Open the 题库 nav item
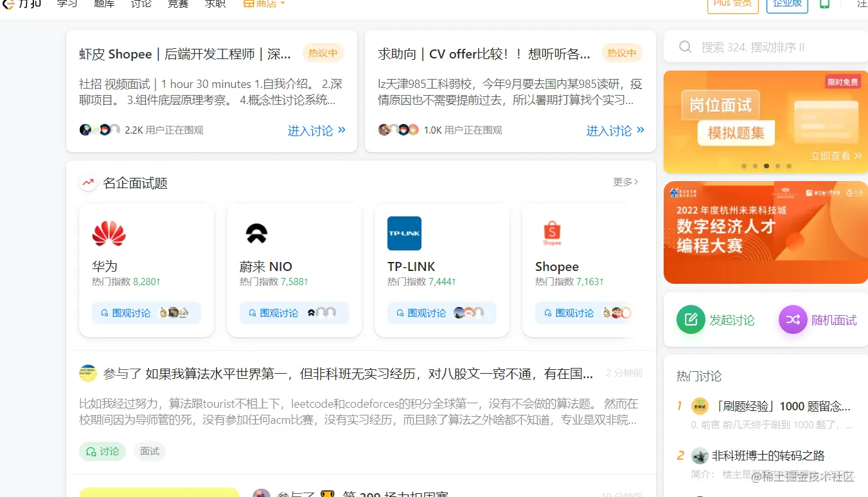 pos(104,3)
